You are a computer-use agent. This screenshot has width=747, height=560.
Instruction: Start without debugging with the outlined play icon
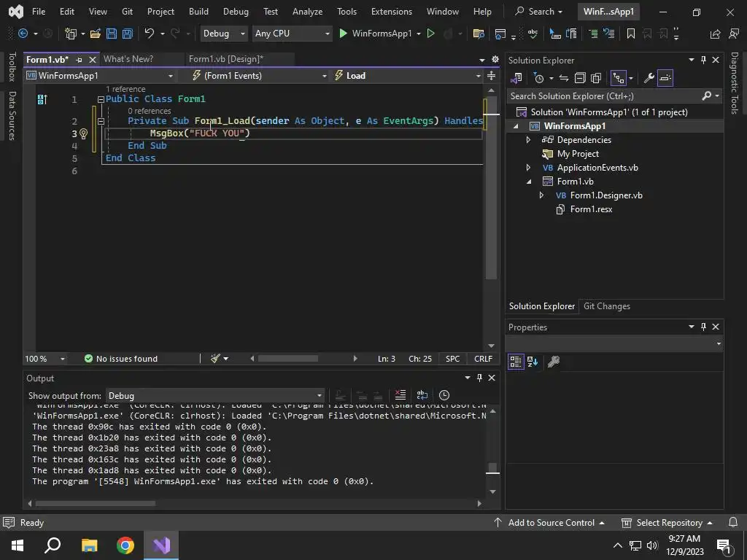pos(430,34)
